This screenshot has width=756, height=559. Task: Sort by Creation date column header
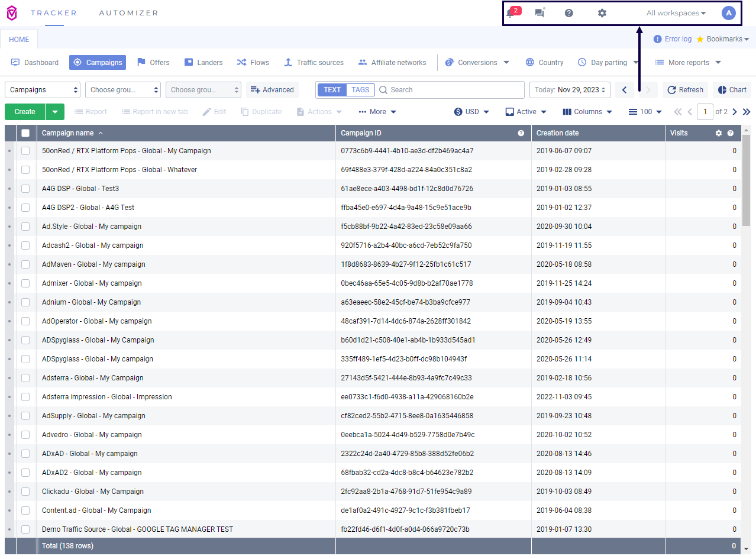coord(557,133)
